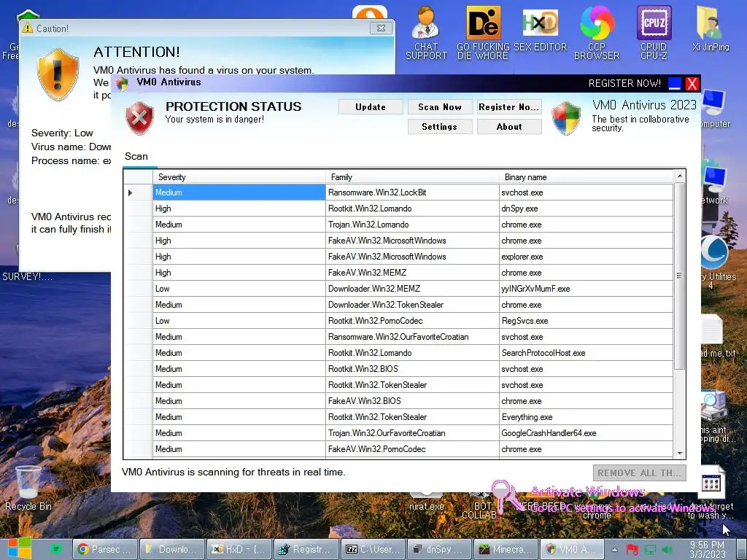This screenshot has width=747, height=560.
Task: Select the GoogleCrashHandler64.exe cell
Action: [586, 433]
